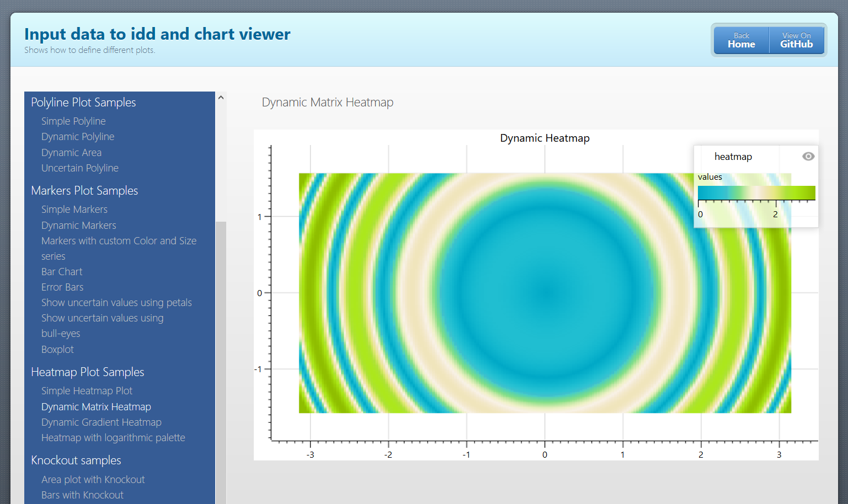
Task: Open Simple Polyline sample
Action: (x=73, y=121)
